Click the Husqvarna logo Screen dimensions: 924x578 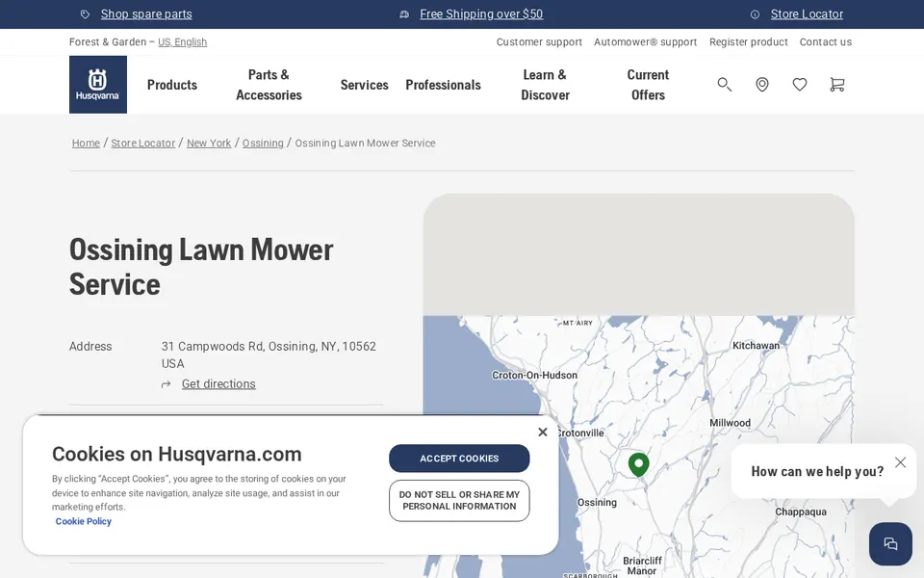[x=98, y=85]
